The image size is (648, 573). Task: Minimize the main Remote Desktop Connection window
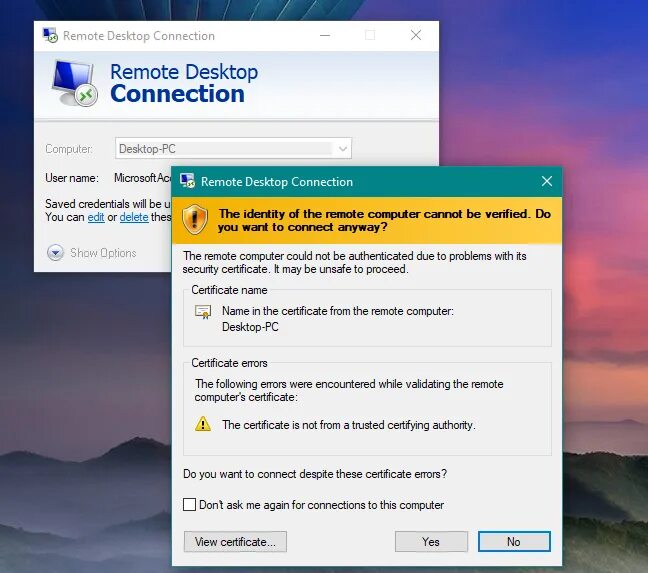point(325,36)
